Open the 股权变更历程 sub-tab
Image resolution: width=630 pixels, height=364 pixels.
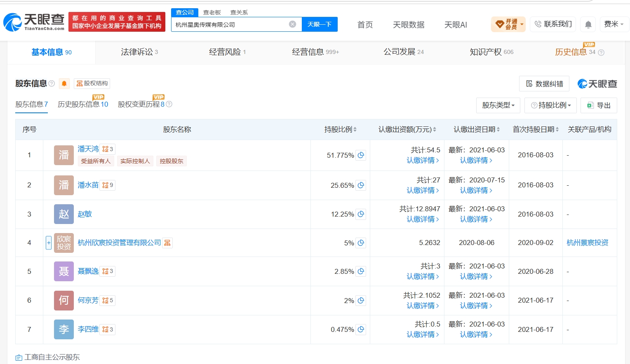pos(141,105)
